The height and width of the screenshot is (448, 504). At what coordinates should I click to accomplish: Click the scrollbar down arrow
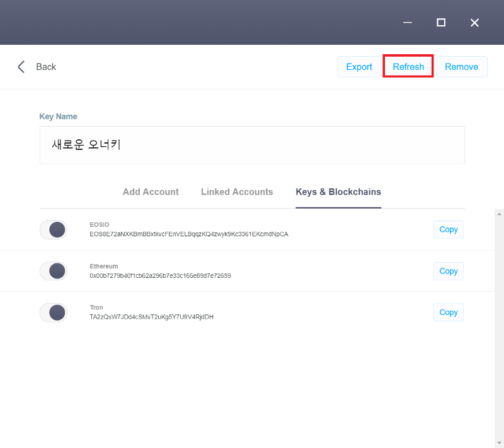coord(499,443)
